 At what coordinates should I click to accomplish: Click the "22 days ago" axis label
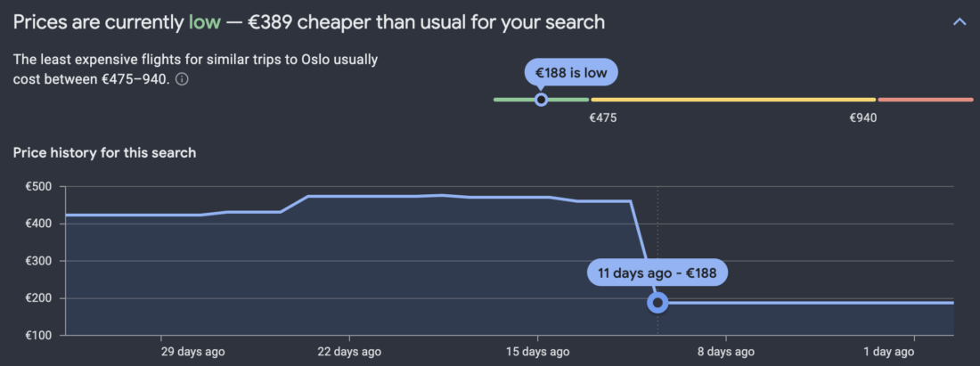[349, 352]
